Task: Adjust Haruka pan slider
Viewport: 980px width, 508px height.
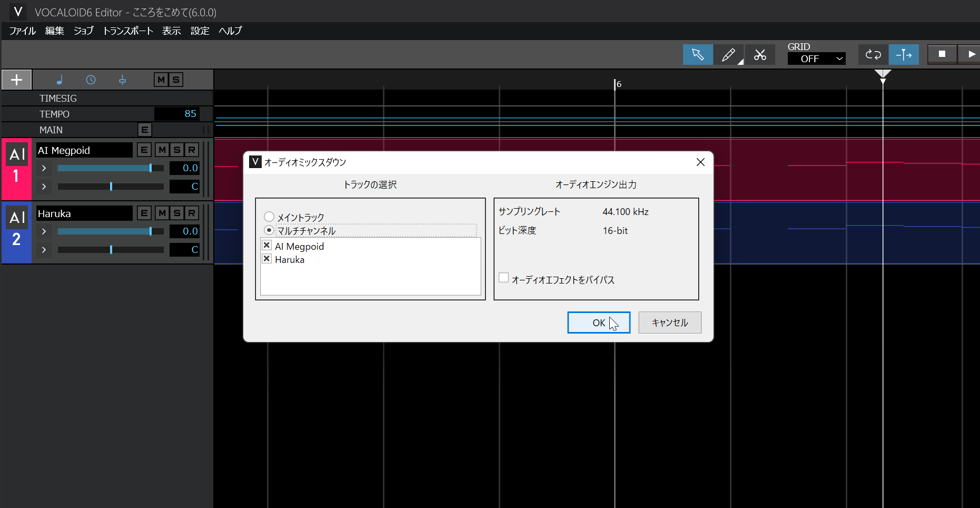Action: (111, 250)
